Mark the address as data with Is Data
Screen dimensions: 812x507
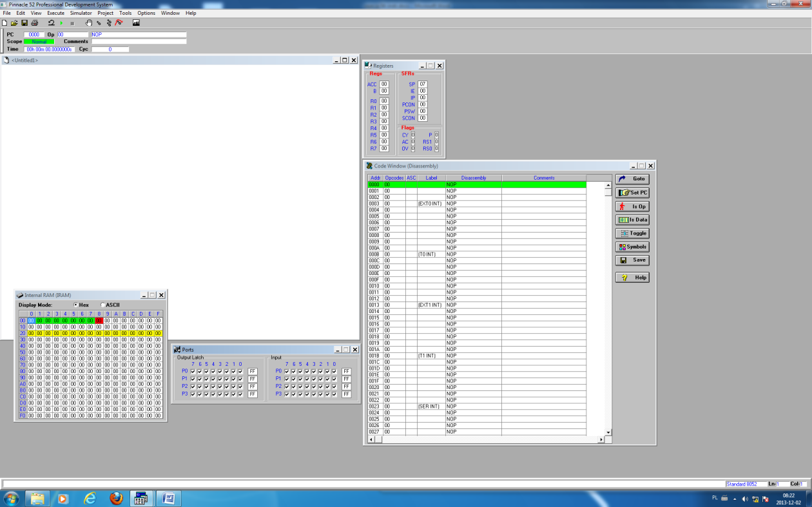pos(632,220)
